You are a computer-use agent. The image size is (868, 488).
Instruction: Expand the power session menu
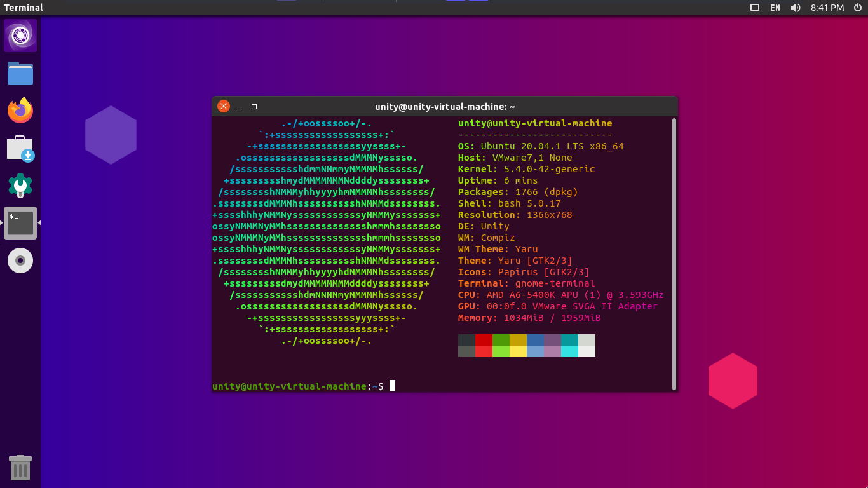point(857,8)
